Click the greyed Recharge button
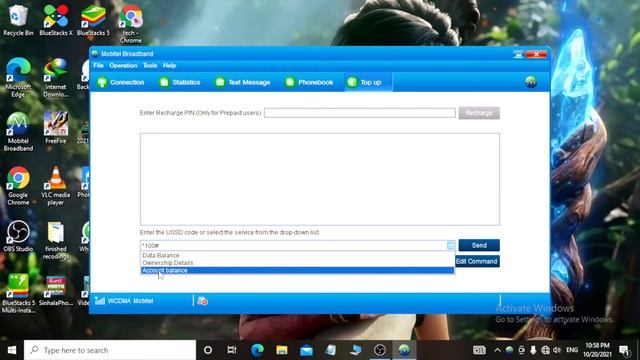This screenshot has width=640, height=360. coord(479,113)
